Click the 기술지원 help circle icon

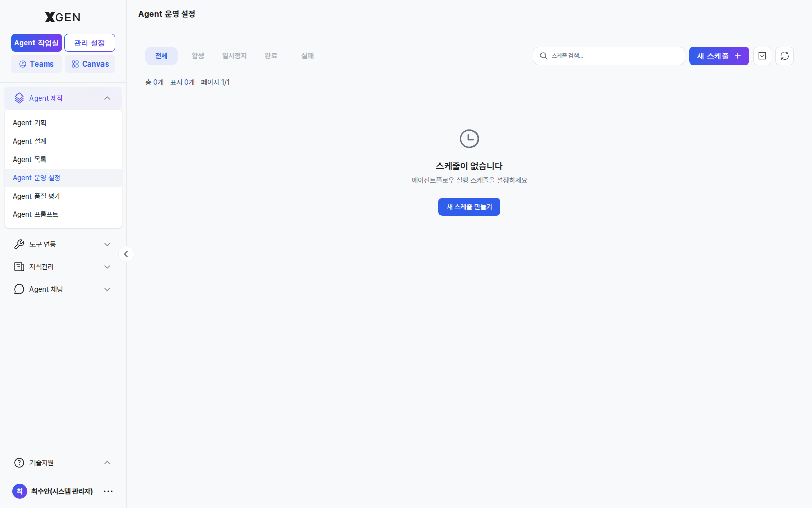[19, 463]
